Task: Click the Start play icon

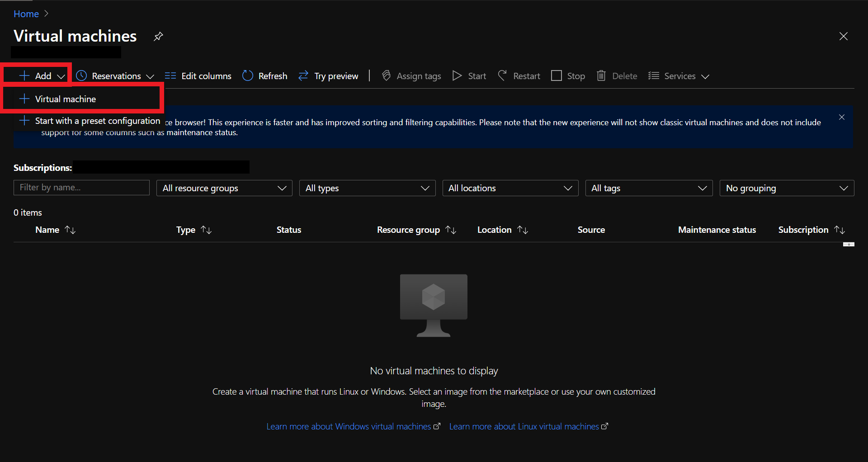Action: point(457,75)
